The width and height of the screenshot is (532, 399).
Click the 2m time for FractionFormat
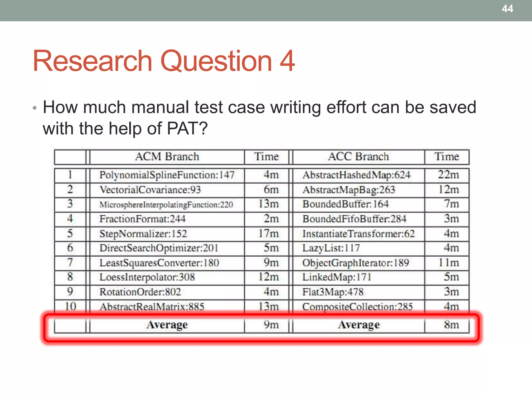coord(271,218)
